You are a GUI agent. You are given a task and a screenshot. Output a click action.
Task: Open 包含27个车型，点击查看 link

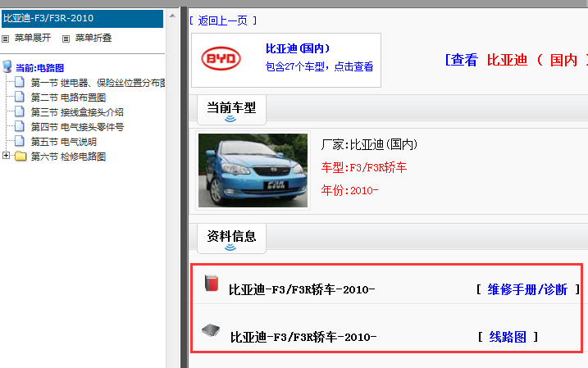319,66
